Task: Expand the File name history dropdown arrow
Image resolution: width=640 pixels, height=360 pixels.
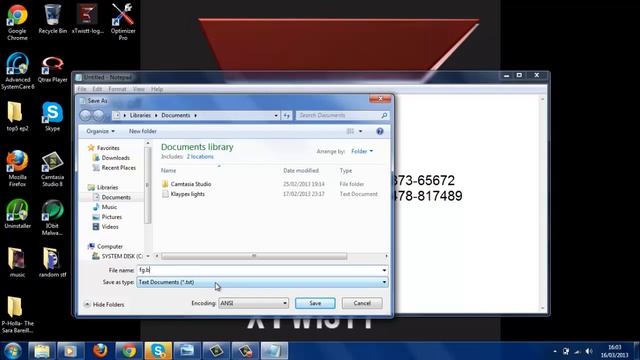Action: coord(384,270)
